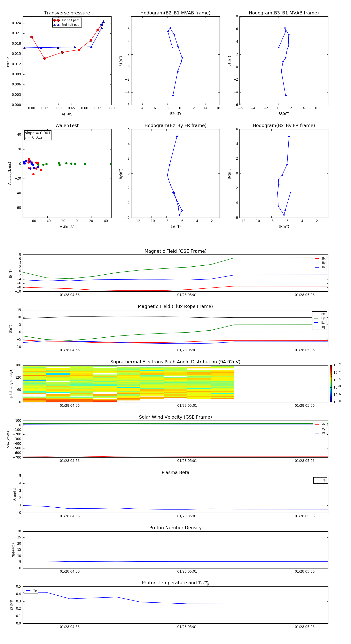
Task: Click the 'Magnetic Field (GSE Frame)' title
Action: pyautogui.click(x=175, y=251)
